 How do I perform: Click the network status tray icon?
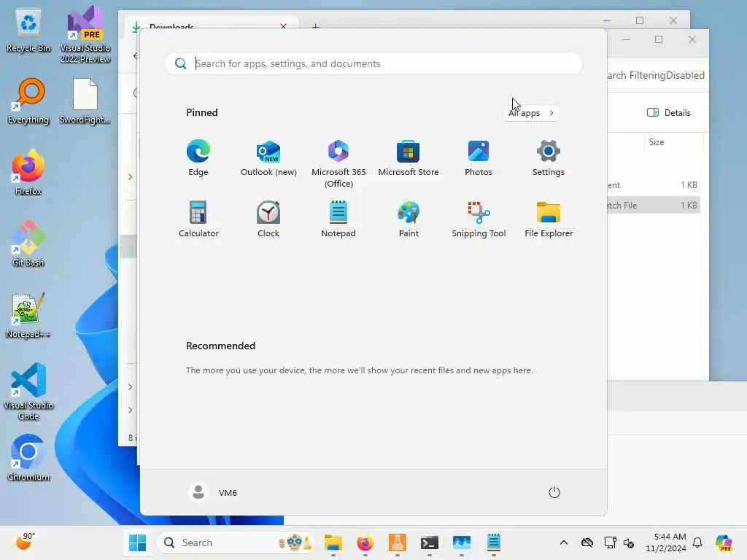[610, 542]
